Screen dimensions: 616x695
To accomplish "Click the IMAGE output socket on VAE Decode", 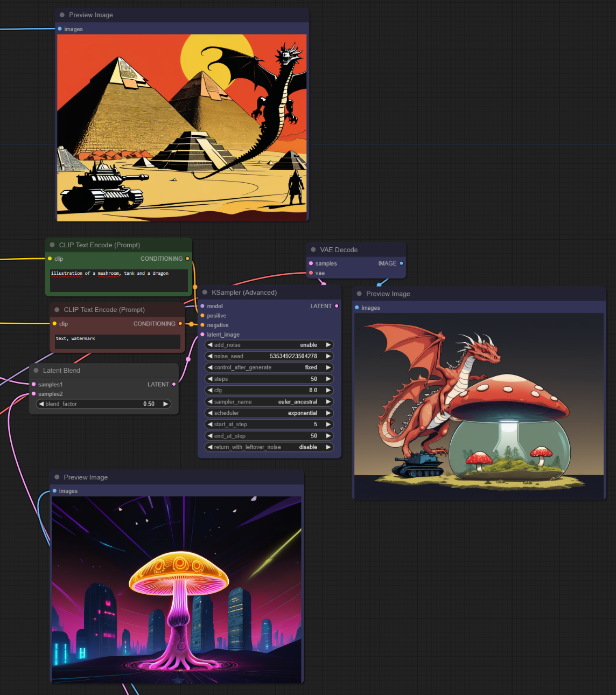I will 401,263.
